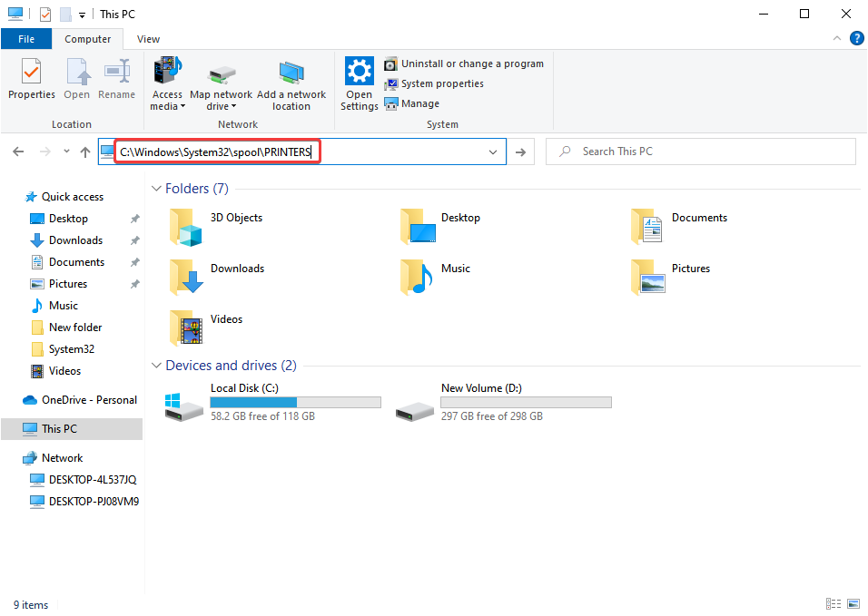Select New Volume (D:) drive

504,403
